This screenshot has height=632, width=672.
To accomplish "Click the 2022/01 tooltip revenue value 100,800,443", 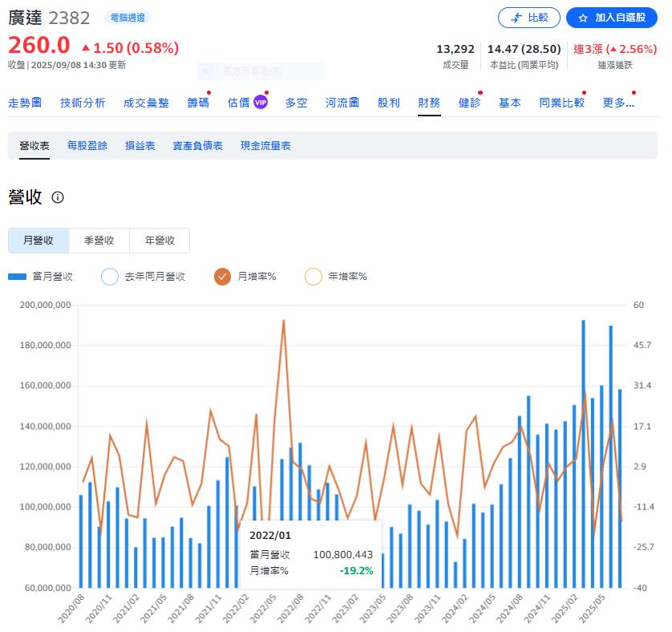I will point(343,555).
